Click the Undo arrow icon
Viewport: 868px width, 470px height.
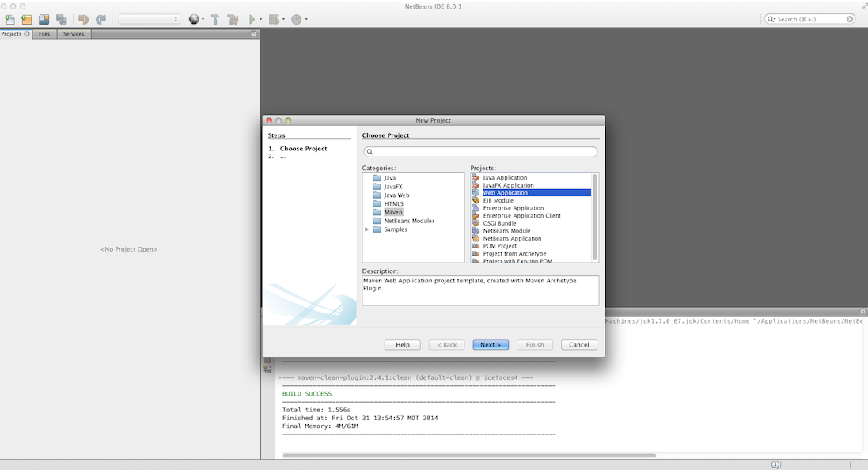tap(83, 19)
